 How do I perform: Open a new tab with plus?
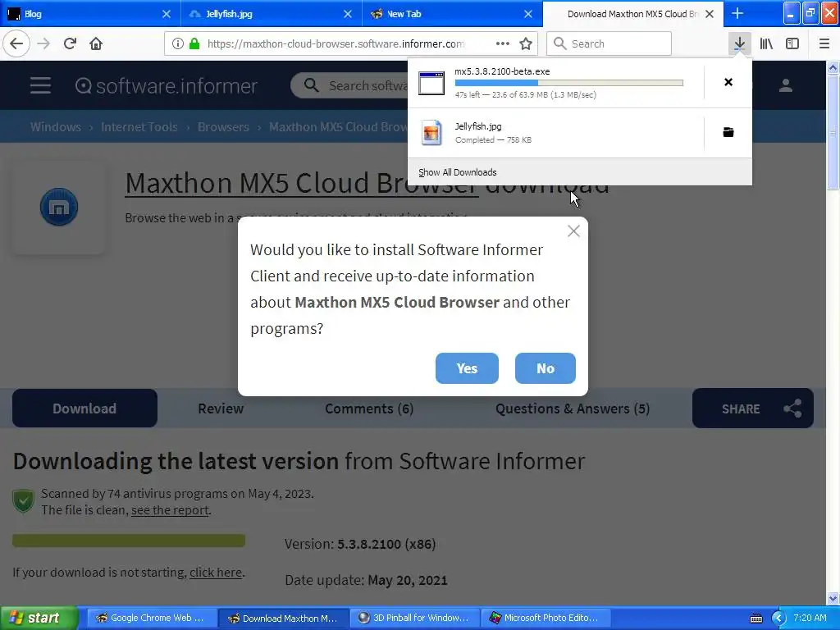[x=737, y=13]
